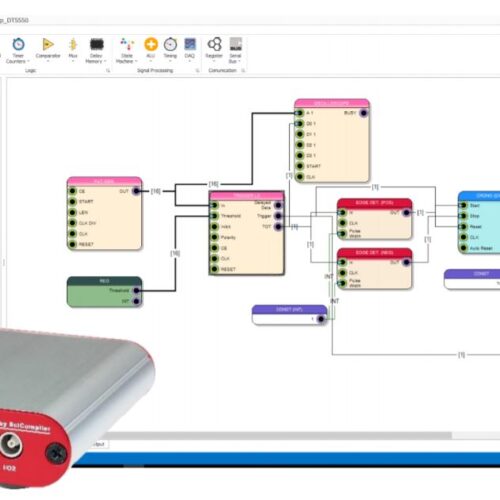This screenshot has height=500, width=500.
Task: Click the CLK port of EDGE DET (NEG)
Action: pos(342,273)
